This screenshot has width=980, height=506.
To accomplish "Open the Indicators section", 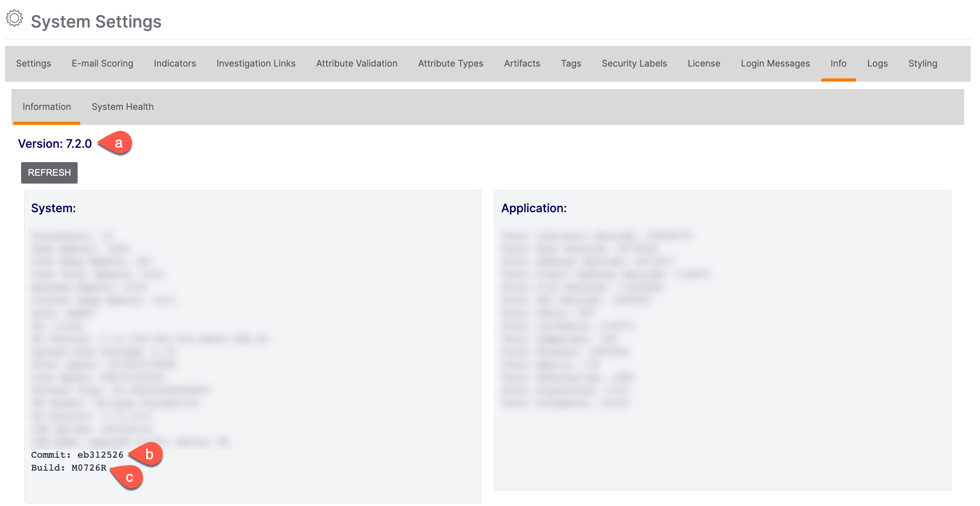I will tap(174, 63).
